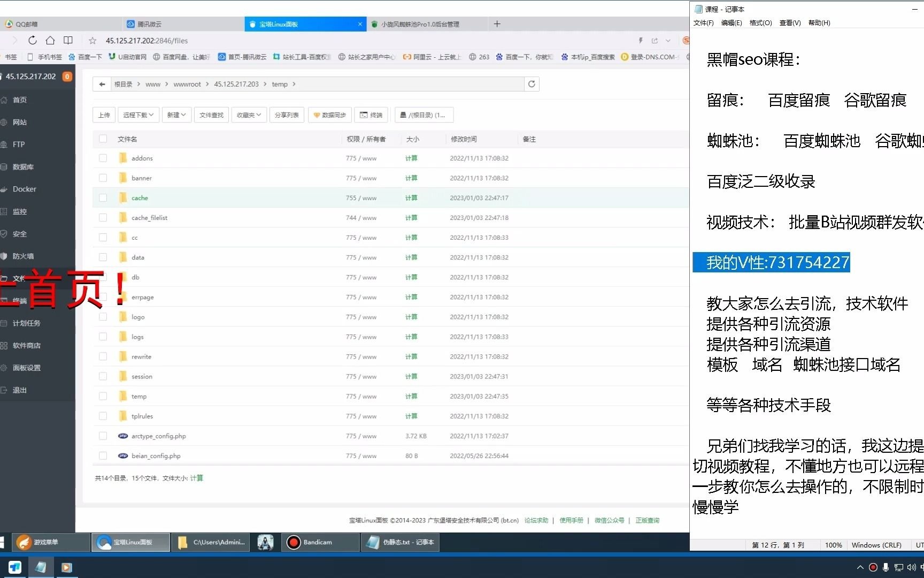Screen dimensions: 924x578
Task: Close the 宝塔Linux面板 tab
Action: pyautogui.click(x=360, y=24)
